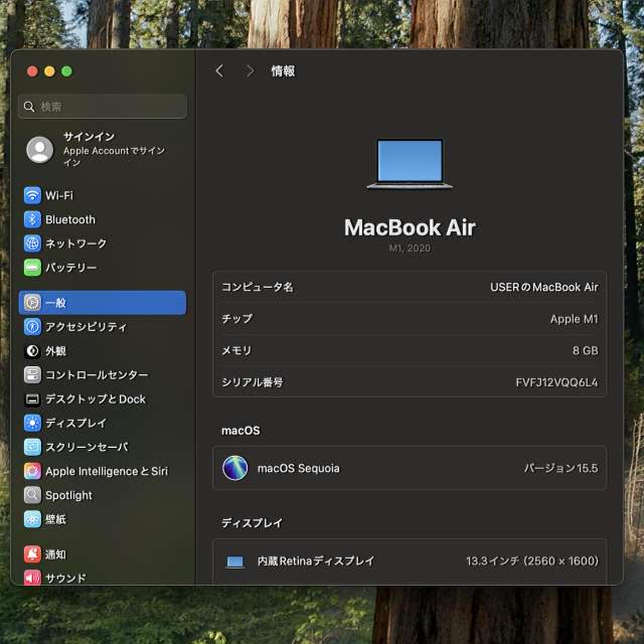Edit the コンピュータ名 value field
644x644 pixels.
[544, 287]
